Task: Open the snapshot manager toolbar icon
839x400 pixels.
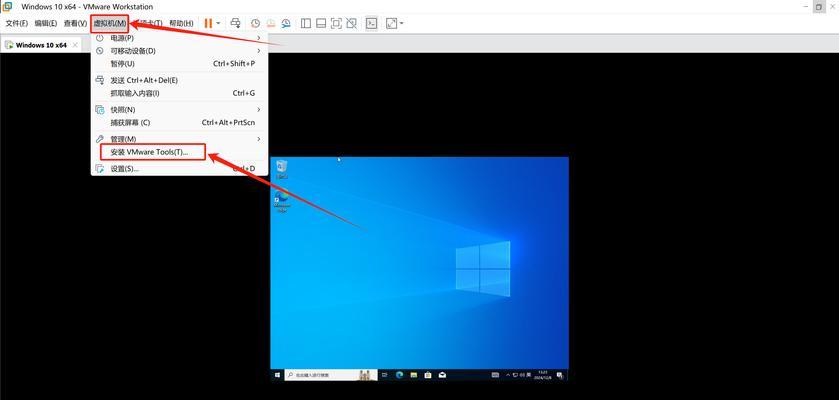Action: point(286,24)
